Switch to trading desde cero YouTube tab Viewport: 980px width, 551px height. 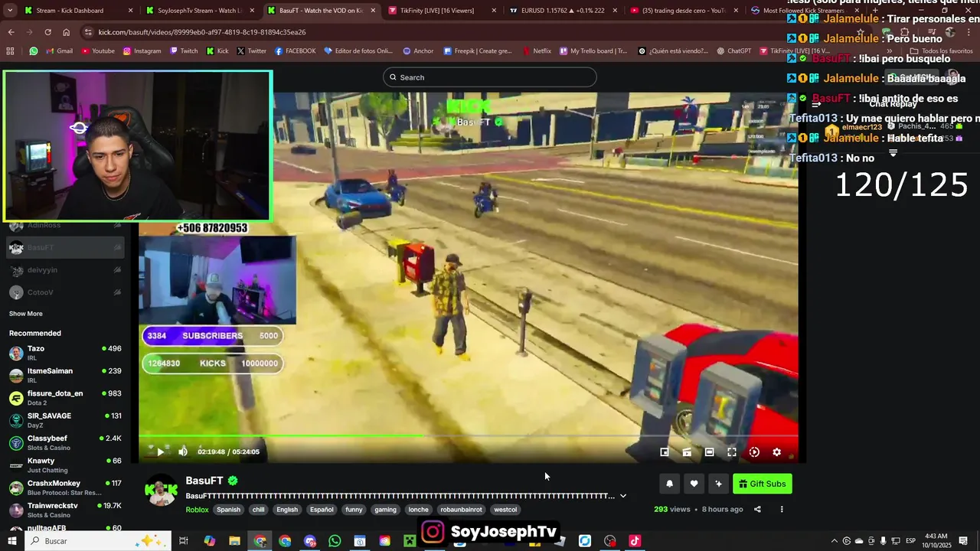point(684,11)
